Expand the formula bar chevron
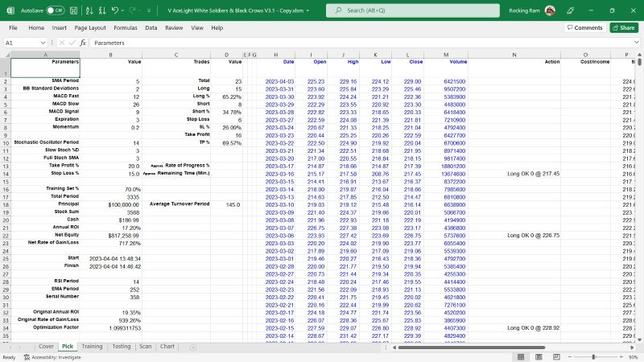This screenshot has height=362, width=644. (637, 43)
